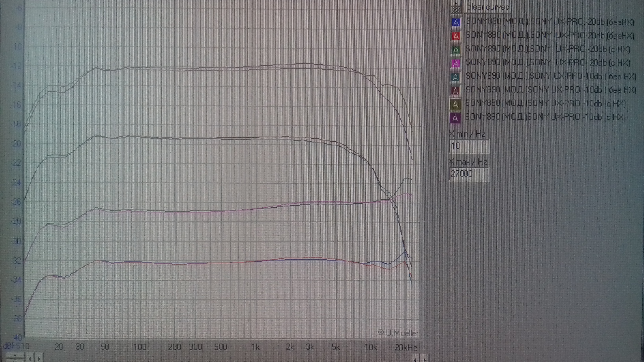Click up arrow at bottom-left of graph
This screenshot has width=644, height=362.
(15, 356)
